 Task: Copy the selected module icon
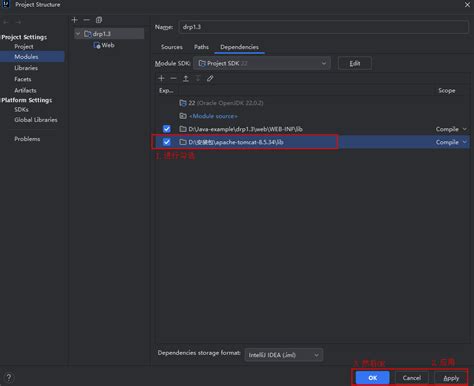click(x=99, y=20)
